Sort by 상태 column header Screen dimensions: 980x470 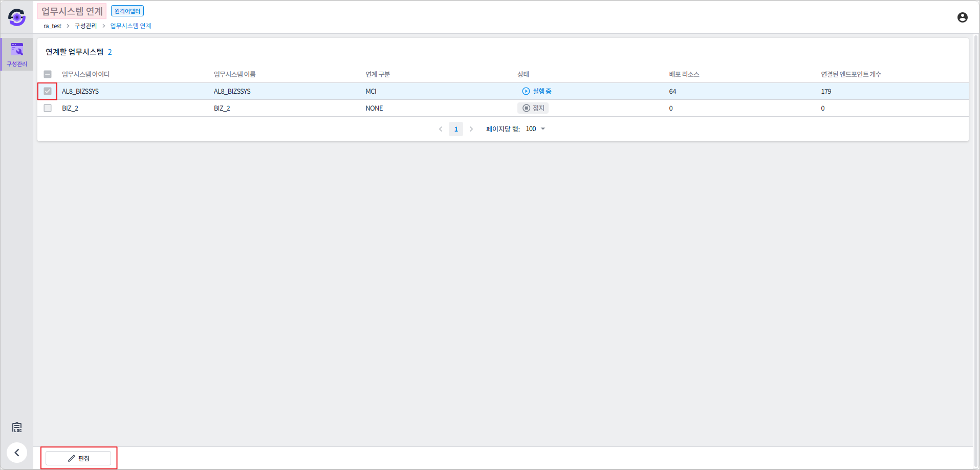click(x=523, y=74)
